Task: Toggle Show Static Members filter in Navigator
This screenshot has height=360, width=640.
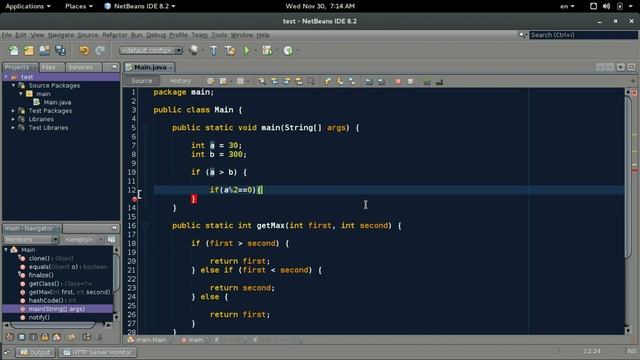Action: pos(33,337)
